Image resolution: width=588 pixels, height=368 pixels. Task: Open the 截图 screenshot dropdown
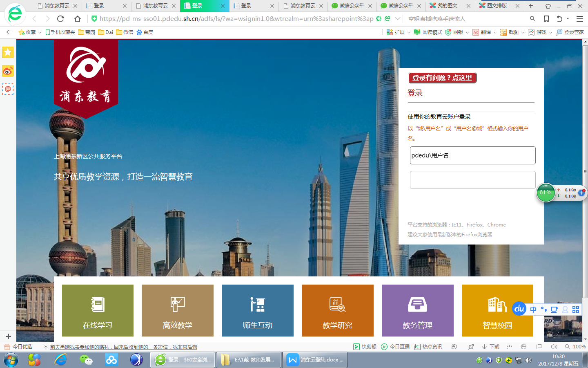523,32
